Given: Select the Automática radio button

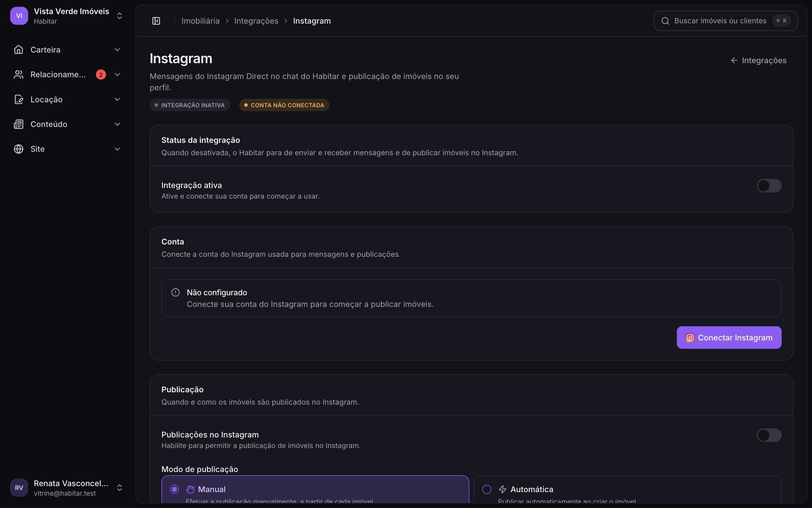Looking at the screenshot, I should (487, 489).
